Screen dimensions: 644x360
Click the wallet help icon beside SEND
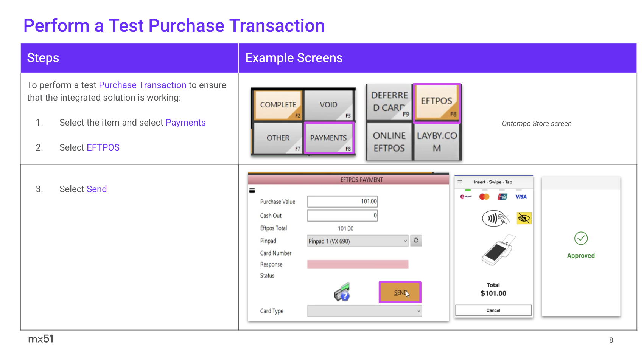(342, 292)
